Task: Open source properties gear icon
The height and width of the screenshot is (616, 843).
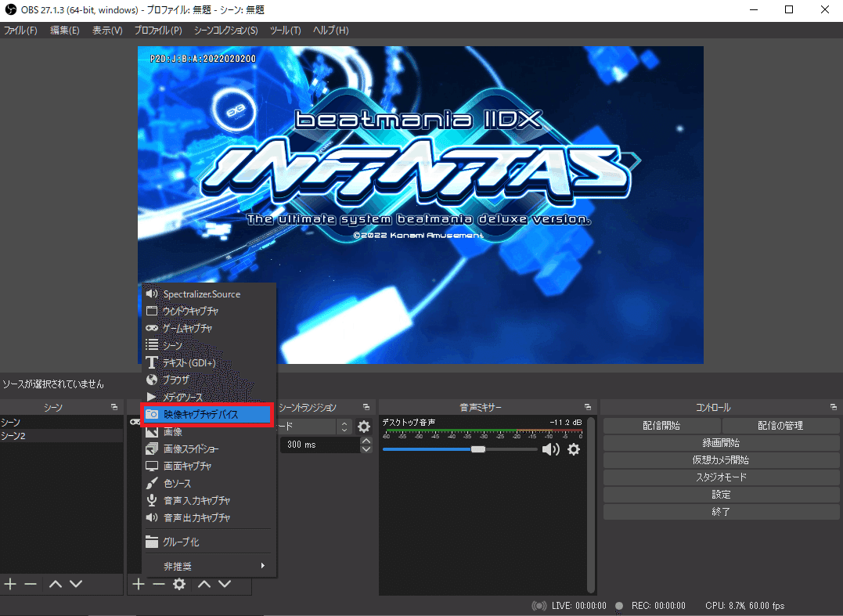Action: click(179, 584)
